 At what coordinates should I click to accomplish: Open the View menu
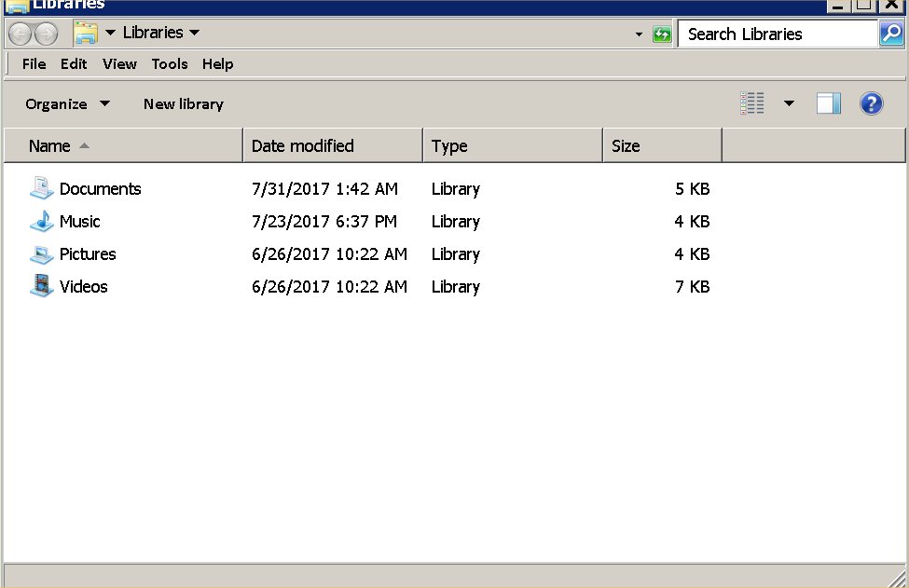point(119,64)
